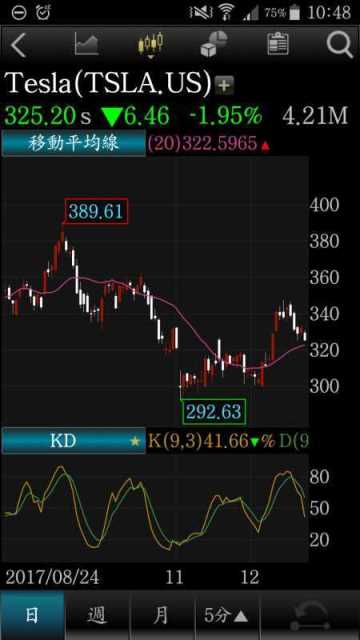Viewport: 360px width, 640px height.
Task: Switch to the 週 weekly tab
Action: click(97, 616)
